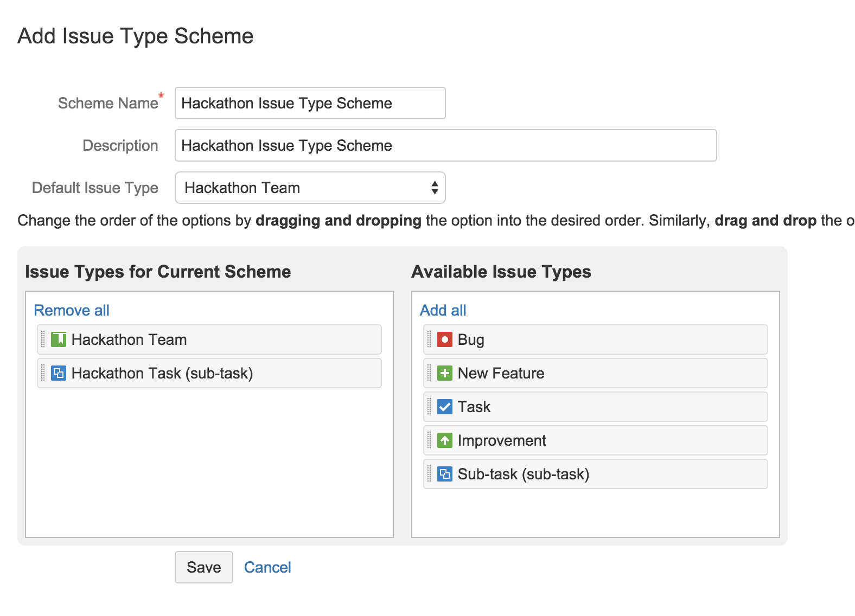This screenshot has height=616, width=855.
Task: Click the Sub-task issue type icon
Action: (444, 474)
